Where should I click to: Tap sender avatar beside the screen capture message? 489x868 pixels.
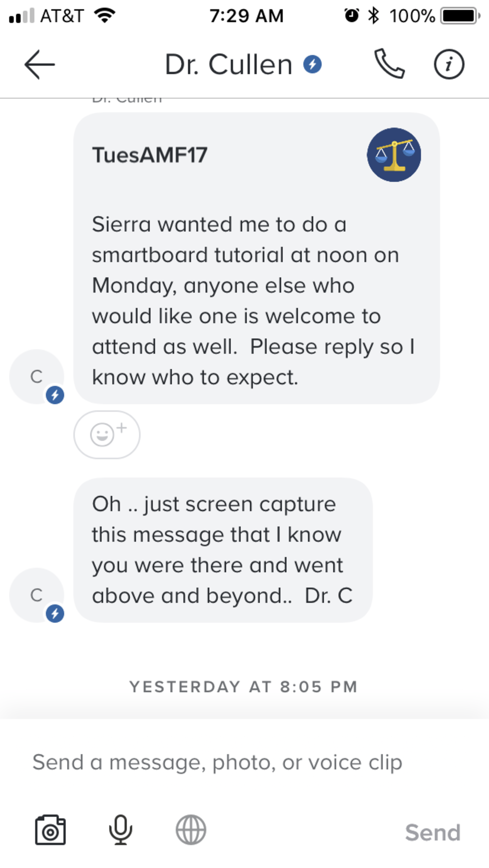tap(37, 595)
